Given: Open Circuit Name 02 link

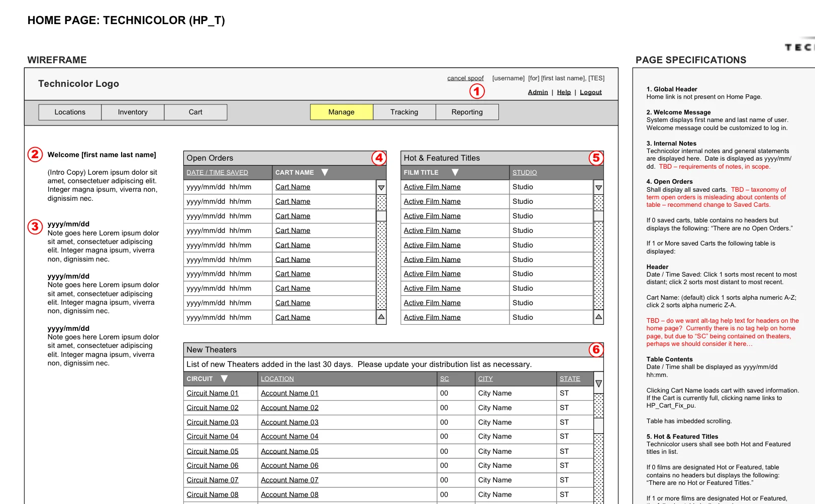Looking at the screenshot, I should pyautogui.click(x=213, y=408).
